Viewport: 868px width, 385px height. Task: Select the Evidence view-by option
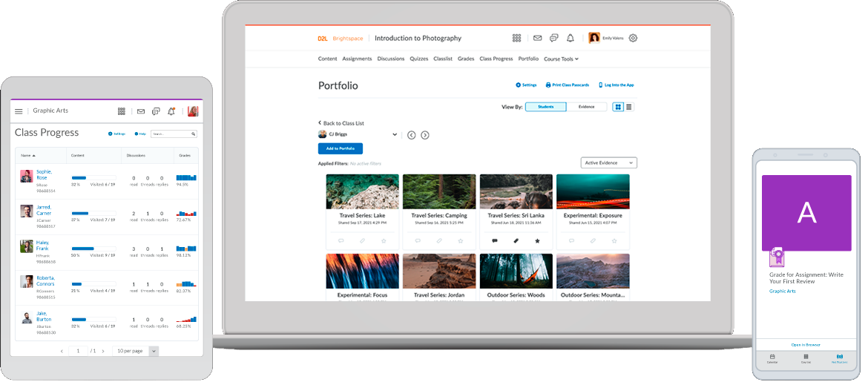tap(586, 107)
